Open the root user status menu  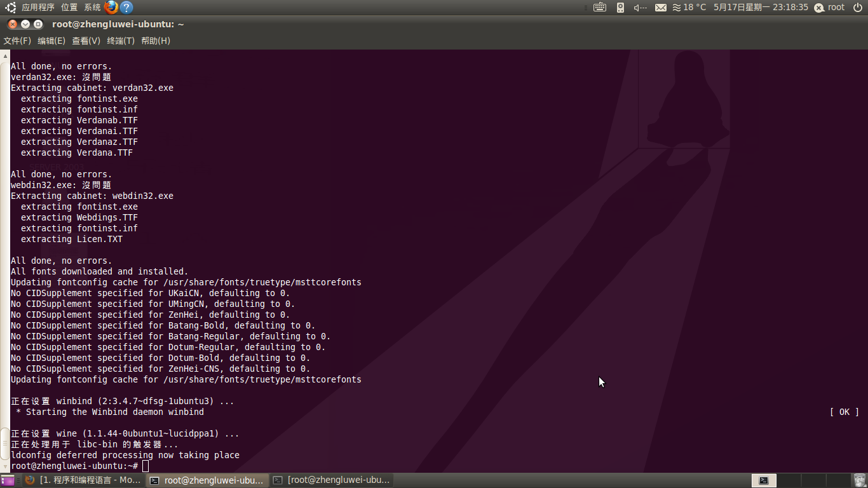tap(830, 8)
